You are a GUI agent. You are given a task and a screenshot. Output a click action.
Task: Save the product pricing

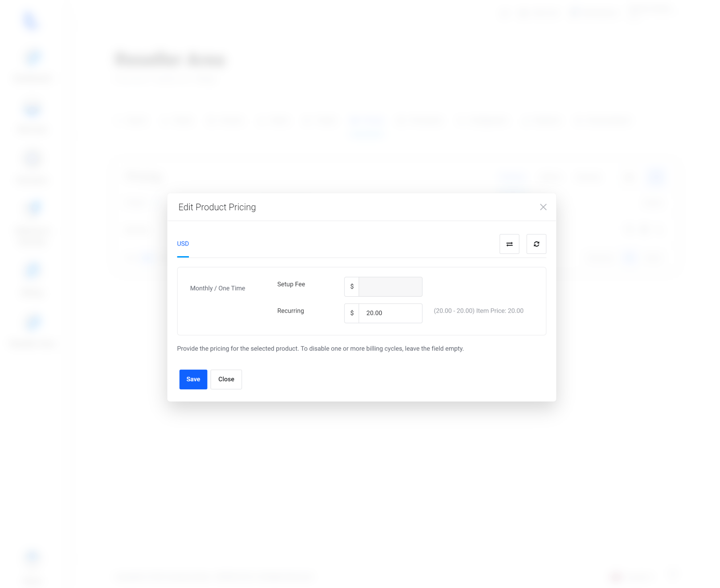(x=193, y=380)
